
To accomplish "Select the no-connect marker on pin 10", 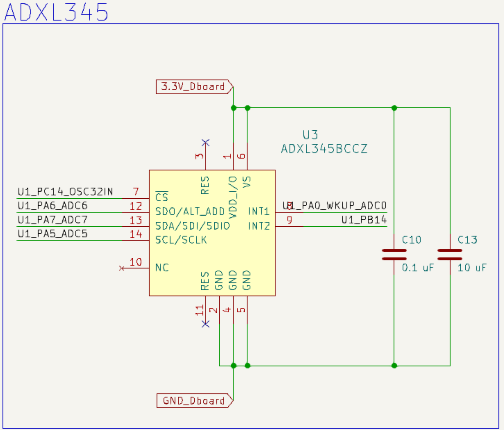I will (x=121, y=268).
